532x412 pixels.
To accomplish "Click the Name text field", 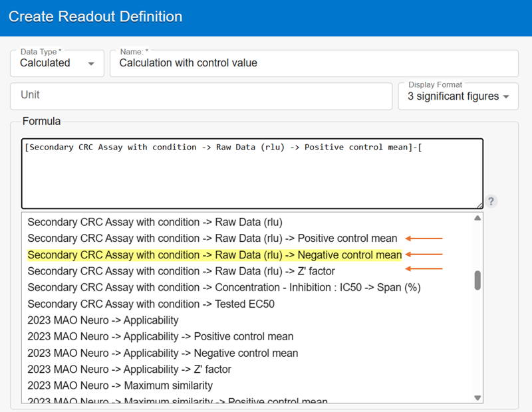I will coord(314,64).
